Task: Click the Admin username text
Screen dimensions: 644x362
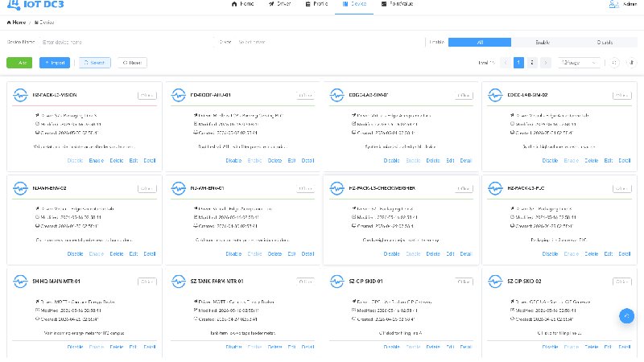Action: coord(630,4)
